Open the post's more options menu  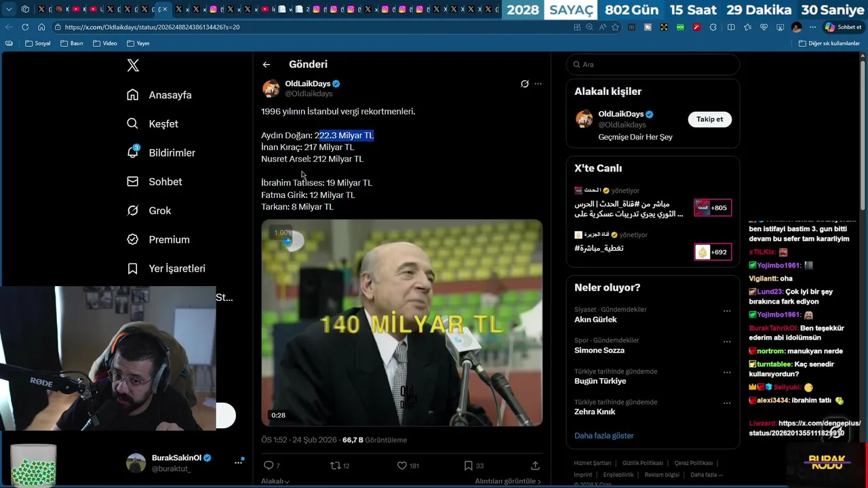point(538,84)
